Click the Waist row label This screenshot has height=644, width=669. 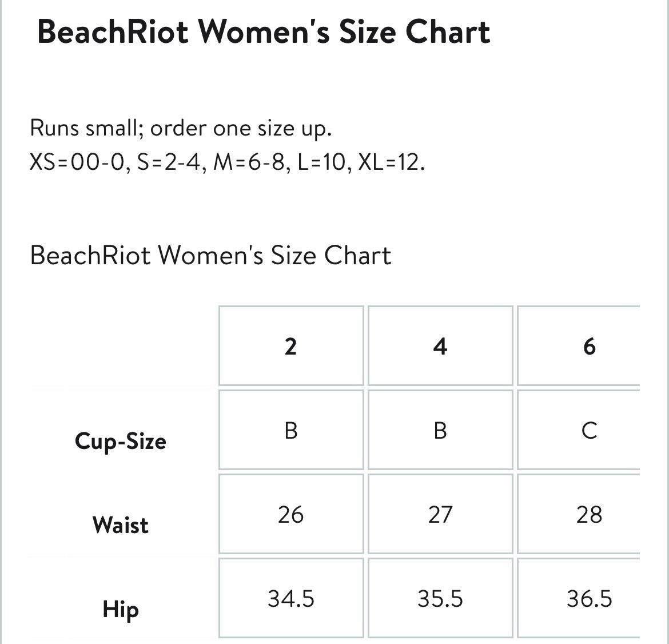pyautogui.click(x=120, y=524)
